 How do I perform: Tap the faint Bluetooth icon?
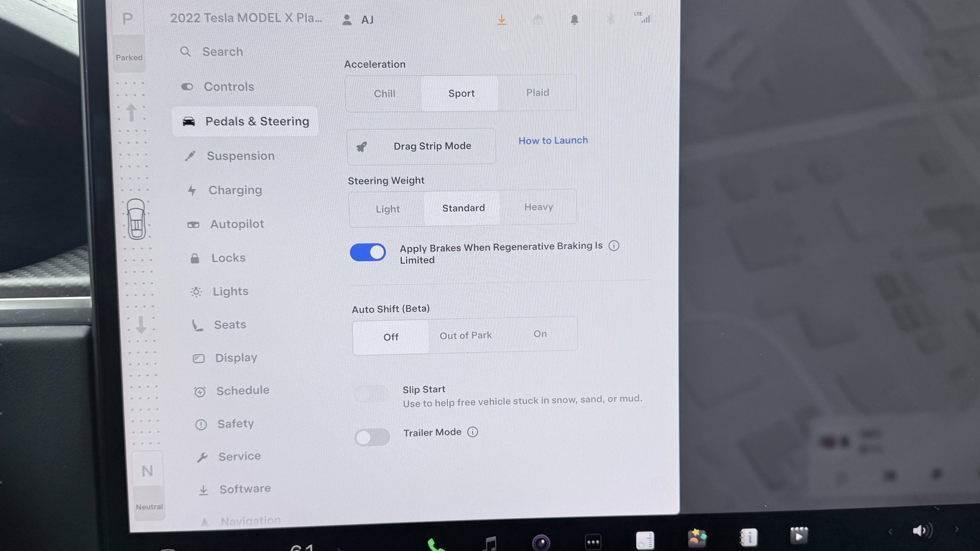(x=611, y=19)
